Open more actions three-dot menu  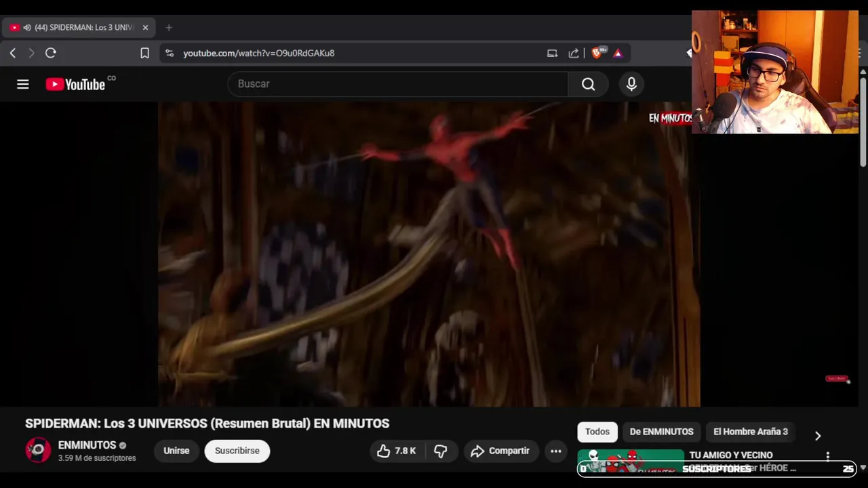(x=556, y=451)
